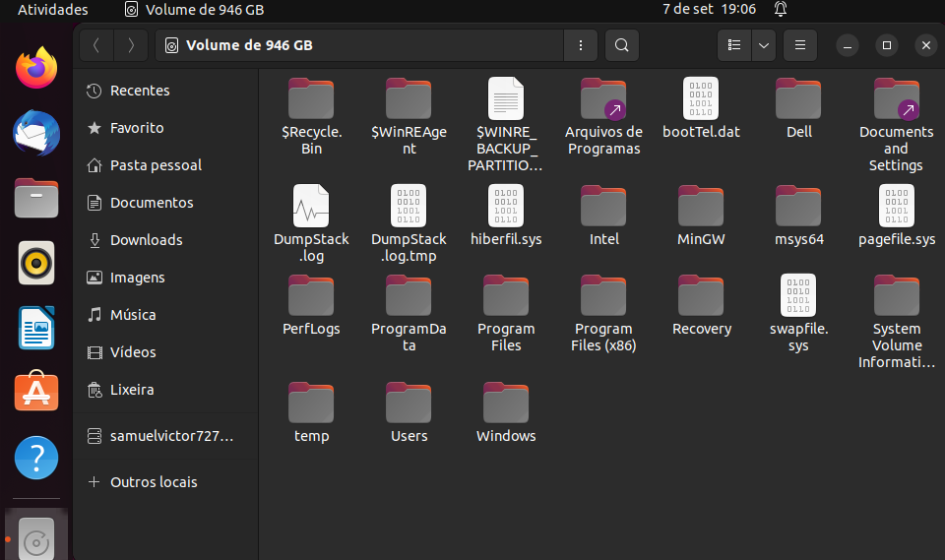Open Favorito in the sidebar

point(165,128)
